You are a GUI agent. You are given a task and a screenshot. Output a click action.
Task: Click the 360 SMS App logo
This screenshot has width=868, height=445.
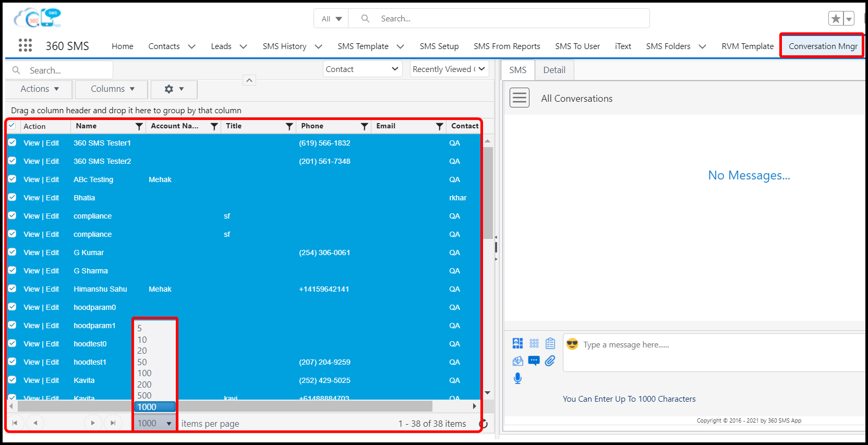coord(38,18)
